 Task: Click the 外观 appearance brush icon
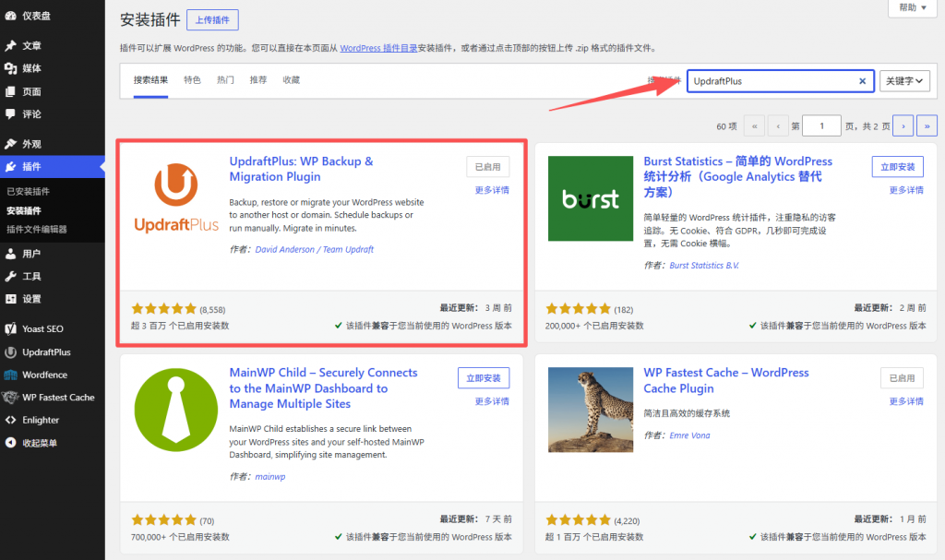(10, 144)
